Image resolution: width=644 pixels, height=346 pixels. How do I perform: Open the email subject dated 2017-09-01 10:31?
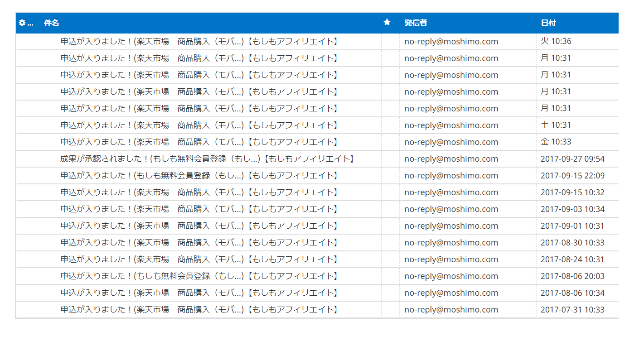point(199,226)
